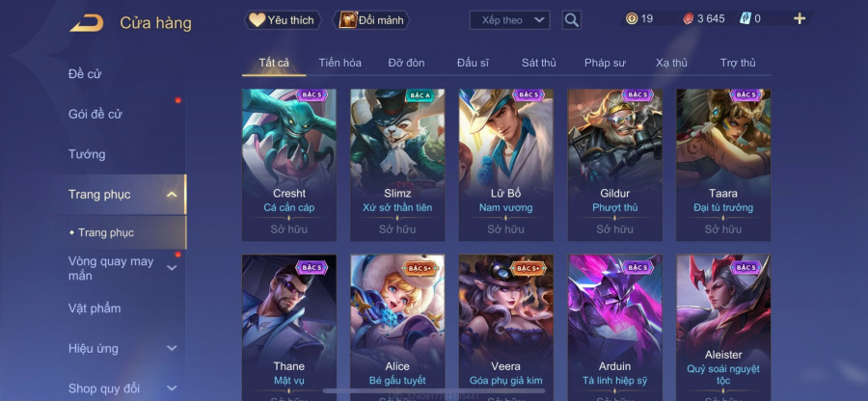Select the Lữ Bố Nam vương skin card
Viewport: 868px width, 401px height.
506,165
